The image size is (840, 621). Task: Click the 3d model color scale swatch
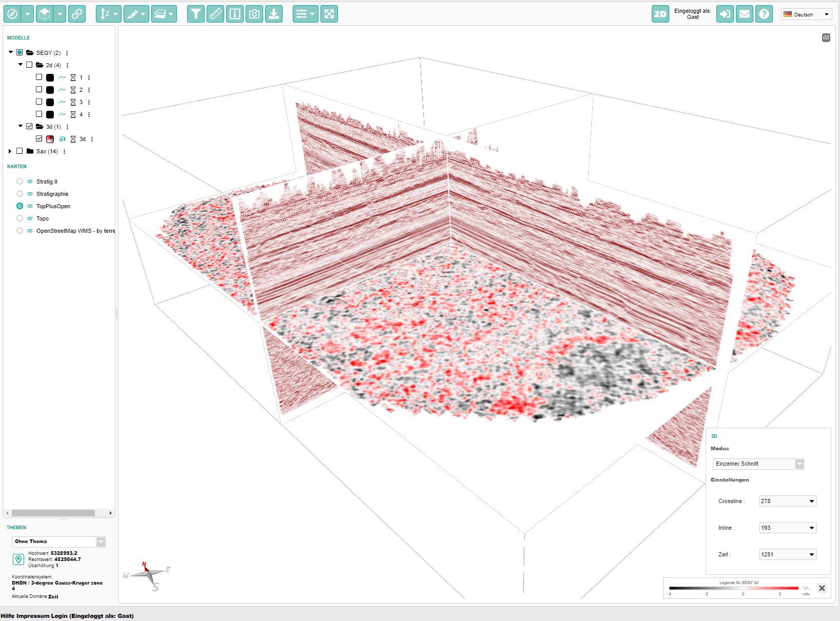(50, 139)
